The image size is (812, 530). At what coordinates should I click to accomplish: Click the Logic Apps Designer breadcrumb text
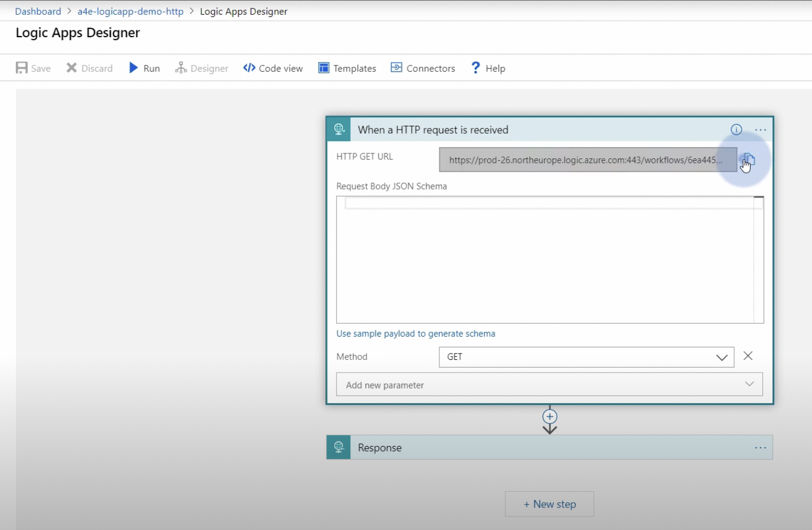click(244, 11)
